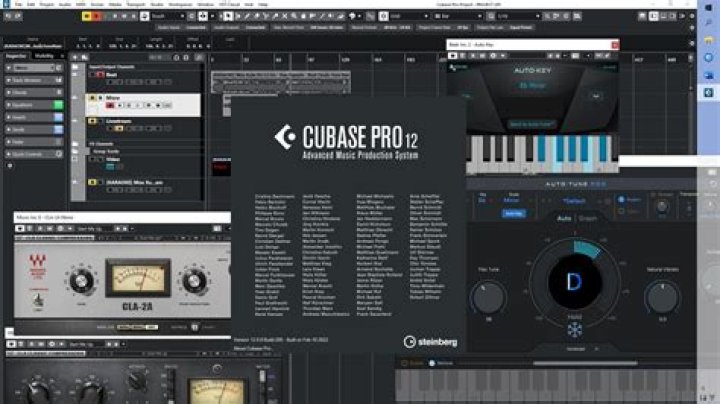The width and height of the screenshot is (720, 404).
Task: Open the File menu
Action: tap(18, 4)
